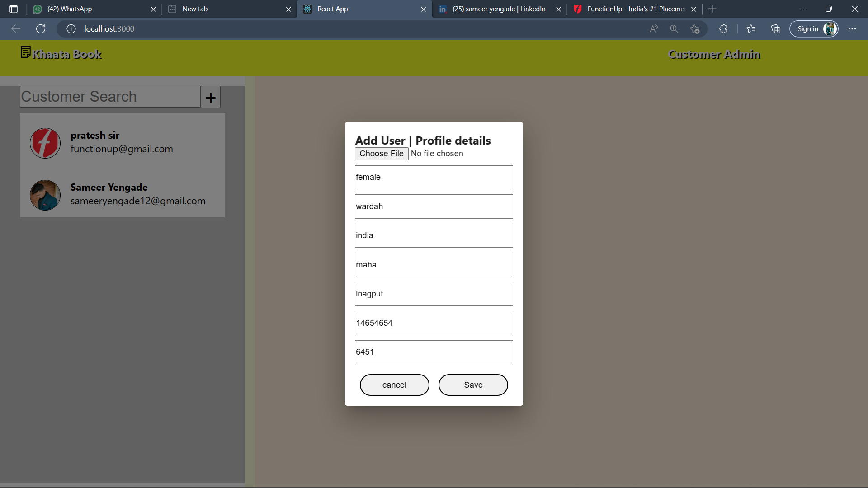Click the Khaata Book logo icon
Image resolution: width=868 pixels, height=488 pixels.
coord(25,52)
